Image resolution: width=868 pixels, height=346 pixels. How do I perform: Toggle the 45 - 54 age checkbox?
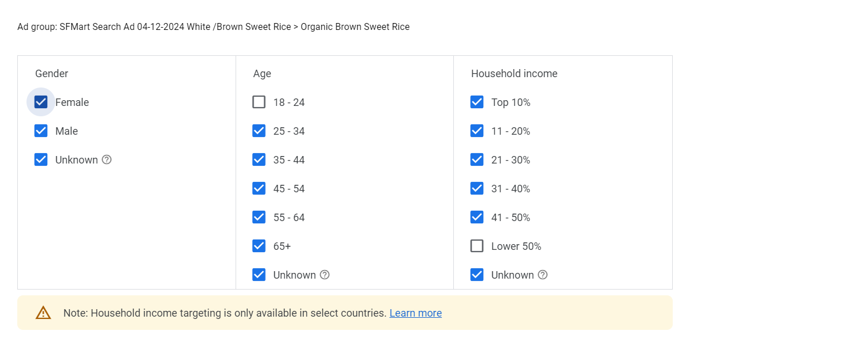(259, 189)
